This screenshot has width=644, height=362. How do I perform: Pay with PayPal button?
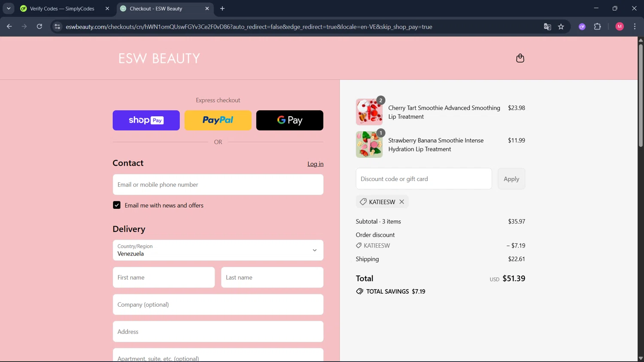click(218, 120)
